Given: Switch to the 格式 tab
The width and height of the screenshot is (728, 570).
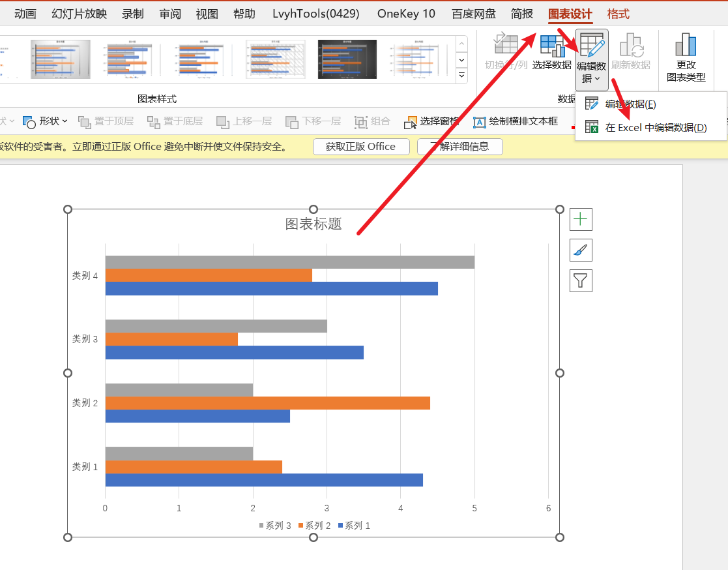Looking at the screenshot, I should 619,14.
